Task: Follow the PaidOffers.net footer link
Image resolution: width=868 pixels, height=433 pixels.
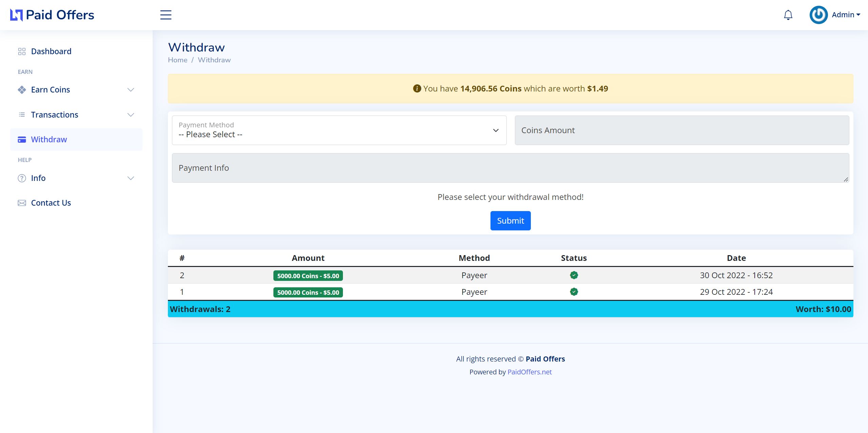Action: click(x=529, y=372)
